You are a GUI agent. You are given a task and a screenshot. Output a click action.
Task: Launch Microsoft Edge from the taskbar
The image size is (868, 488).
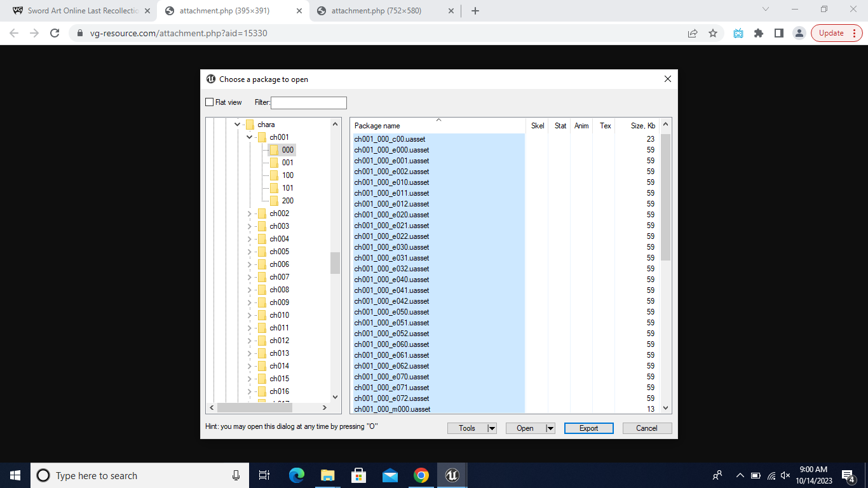point(296,475)
